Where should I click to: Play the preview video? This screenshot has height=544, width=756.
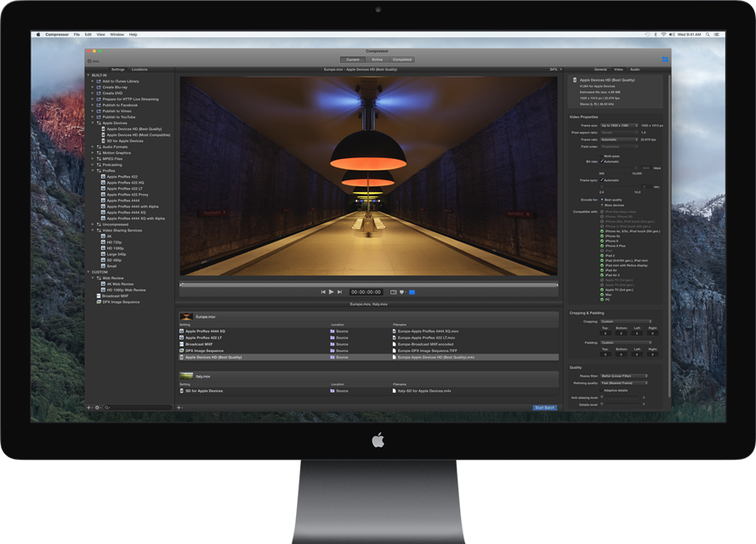point(332,292)
